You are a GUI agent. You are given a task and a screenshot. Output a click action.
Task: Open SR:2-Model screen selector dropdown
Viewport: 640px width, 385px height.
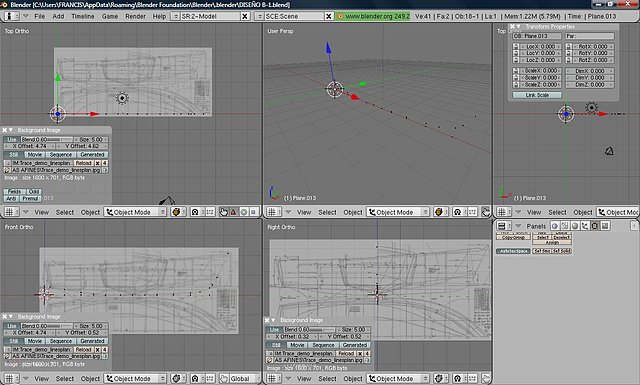pos(175,16)
